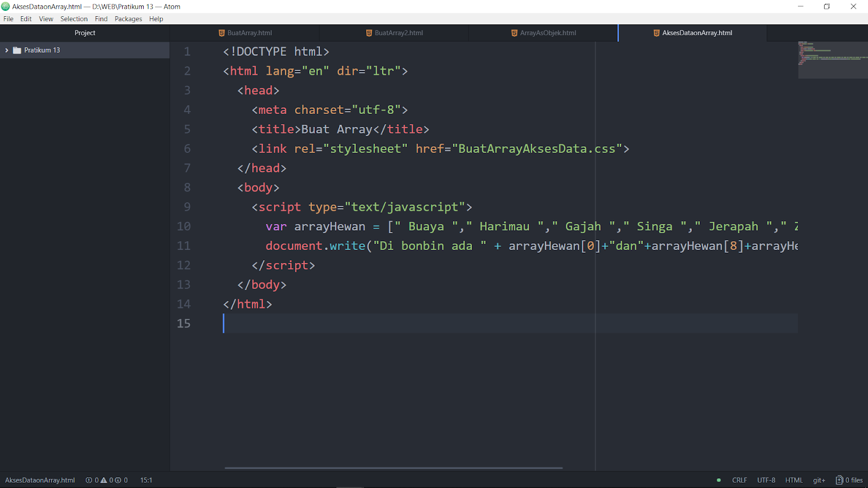Click the HTML5 icon on ArrayAsObjek.html tab
868x488 pixels.
pyautogui.click(x=513, y=33)
